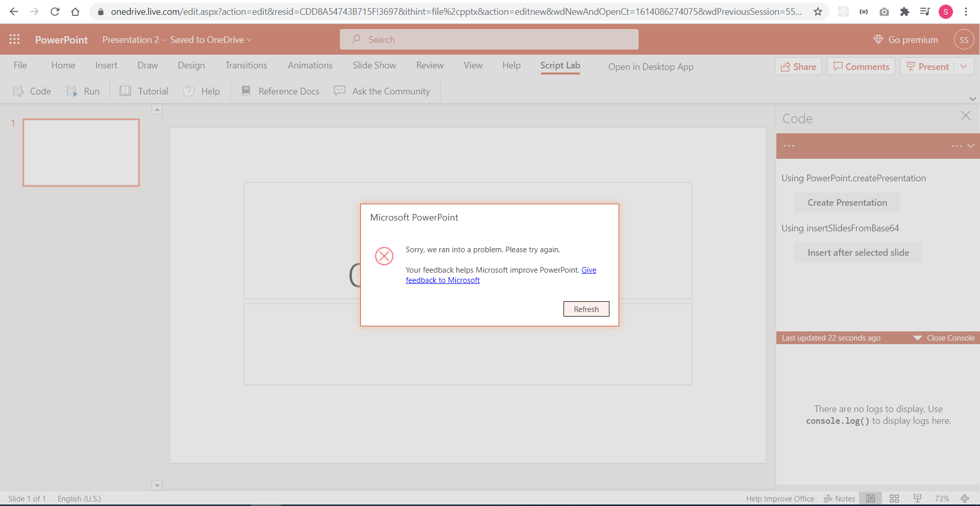Image resolution: width=980 pixels, height=506 pixels.
Task: Collapse the ribbon using the chevron
Action: click(972, 99)
